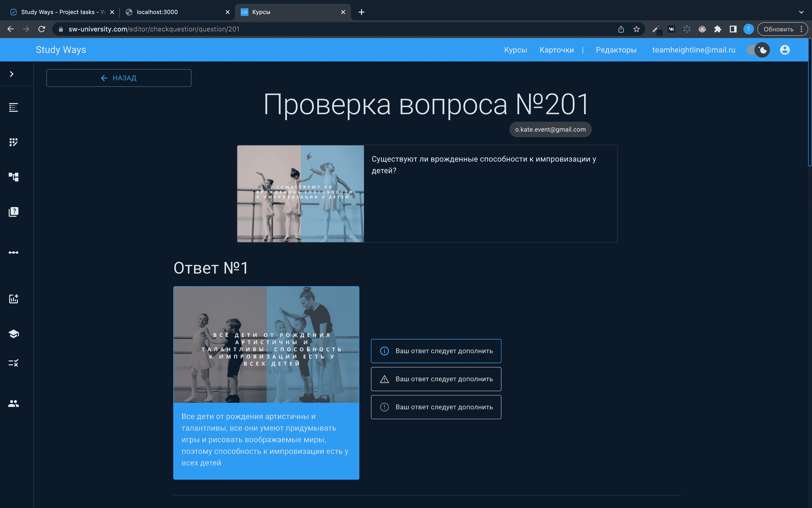812x508 pixels.
Task: Close the Study Ways Project tasks tab
Action: click(112, 12)
